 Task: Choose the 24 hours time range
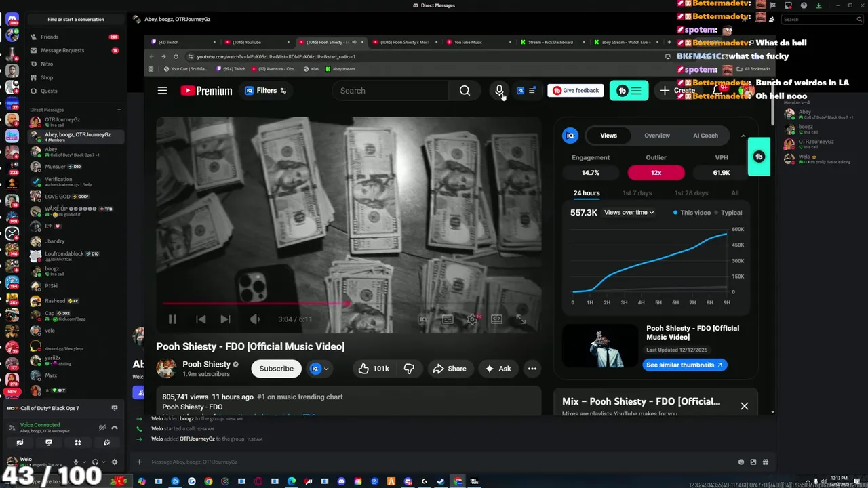[587, 193]
